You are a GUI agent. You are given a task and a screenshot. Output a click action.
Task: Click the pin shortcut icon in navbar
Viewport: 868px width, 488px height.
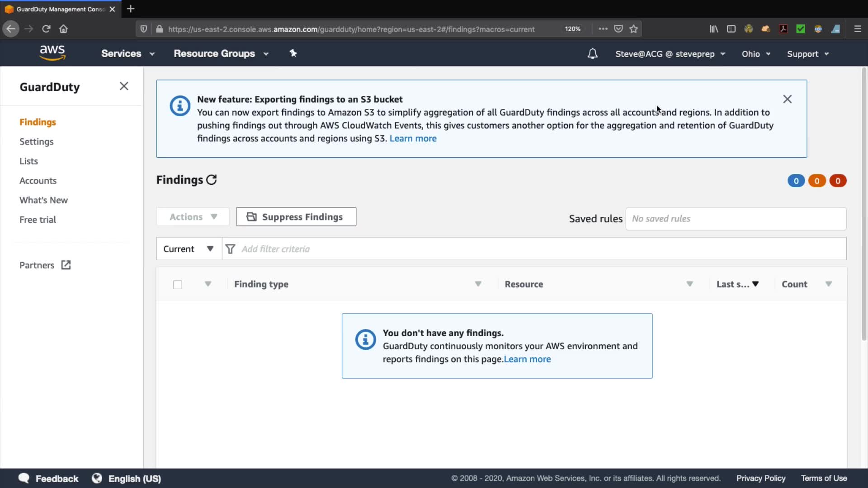(x=293, y=53)
